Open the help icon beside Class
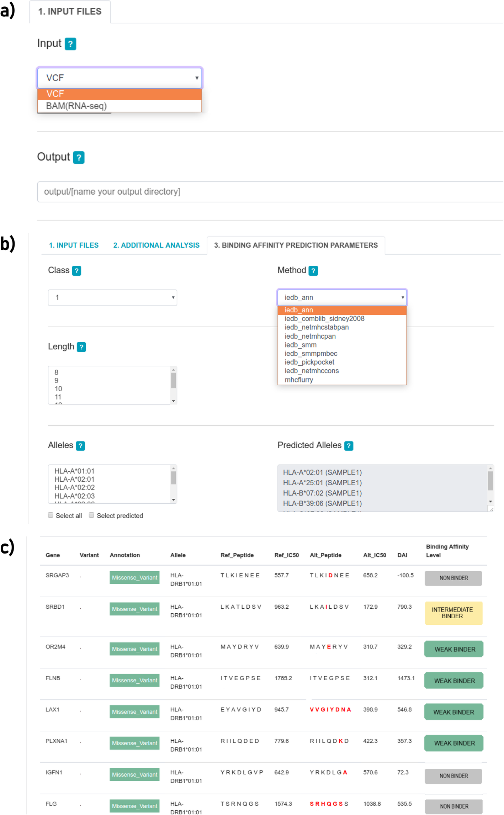 point(76,271)
